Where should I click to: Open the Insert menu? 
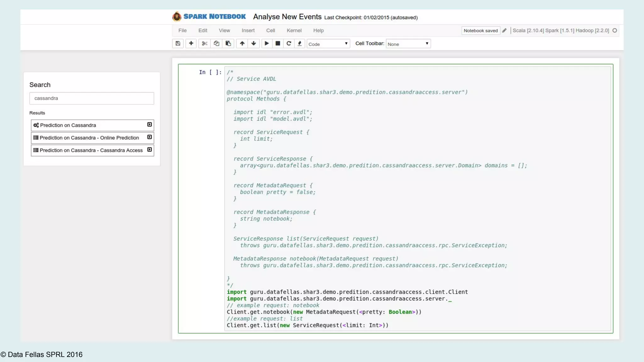[248, 30]
